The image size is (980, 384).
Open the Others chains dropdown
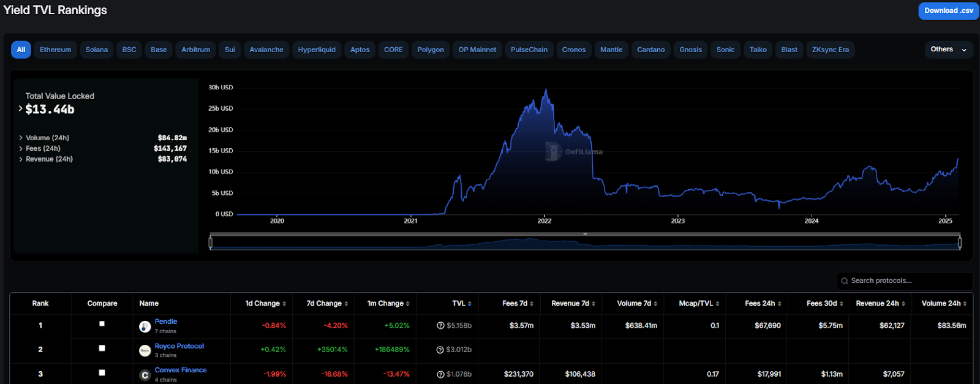coord(948,50)
